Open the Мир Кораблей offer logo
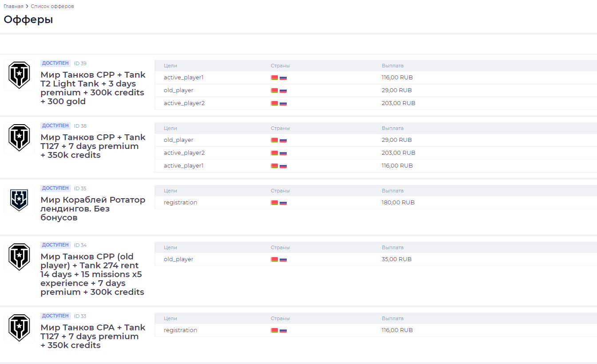Viewport: 597px width, 364px height. tap(19, 200)
